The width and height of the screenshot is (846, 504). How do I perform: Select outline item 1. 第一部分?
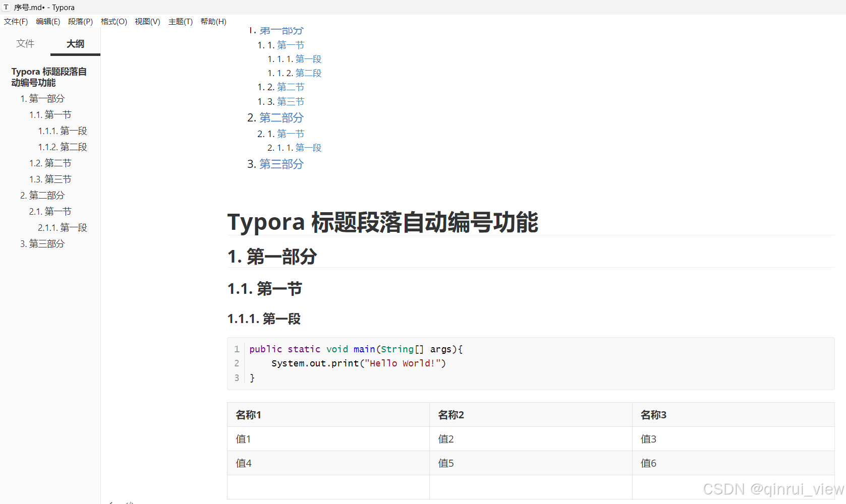point(42,98)
